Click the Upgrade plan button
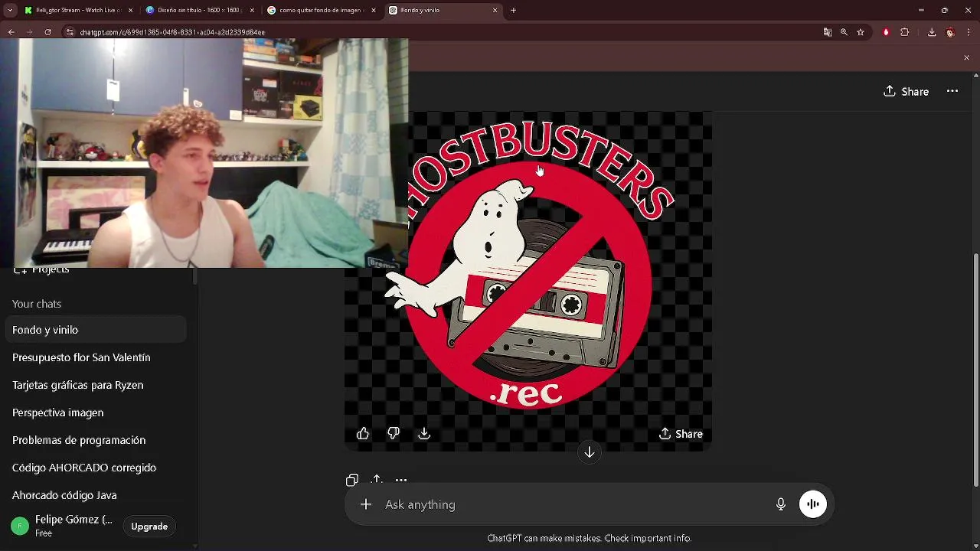This screenshot has width=980, height=551. [x=149, y=527]
